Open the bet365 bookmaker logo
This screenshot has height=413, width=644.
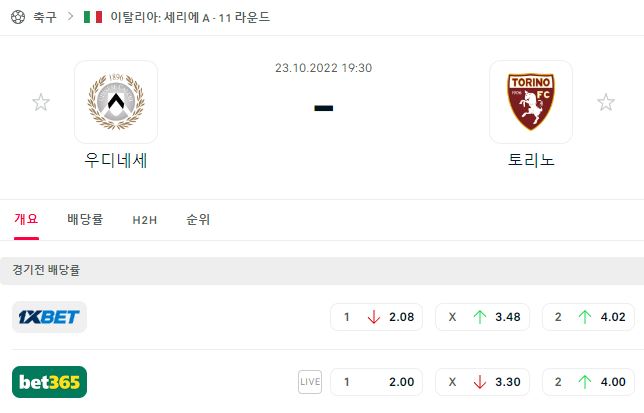tap(49, 382)
